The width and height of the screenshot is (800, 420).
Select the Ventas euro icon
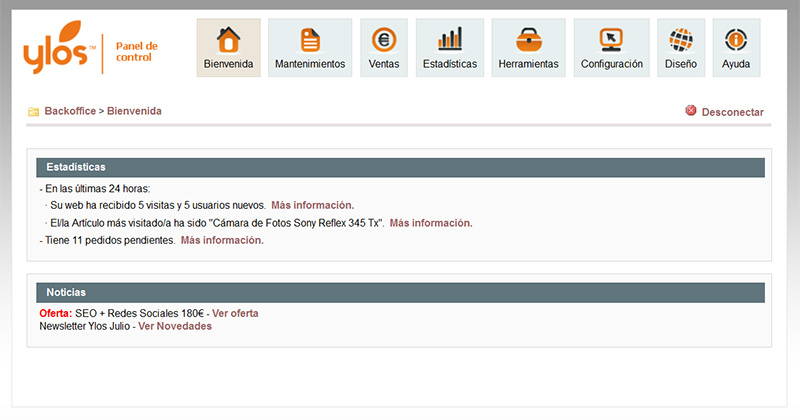[383, 40]
